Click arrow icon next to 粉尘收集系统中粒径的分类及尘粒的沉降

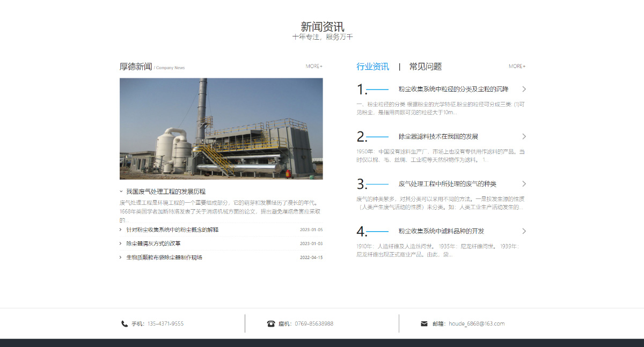point(524,89)
